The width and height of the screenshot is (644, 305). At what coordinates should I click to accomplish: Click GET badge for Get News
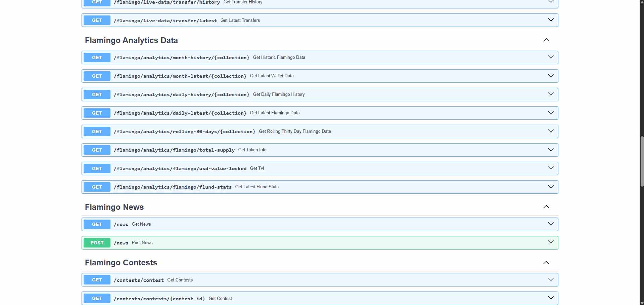(97, 224)
